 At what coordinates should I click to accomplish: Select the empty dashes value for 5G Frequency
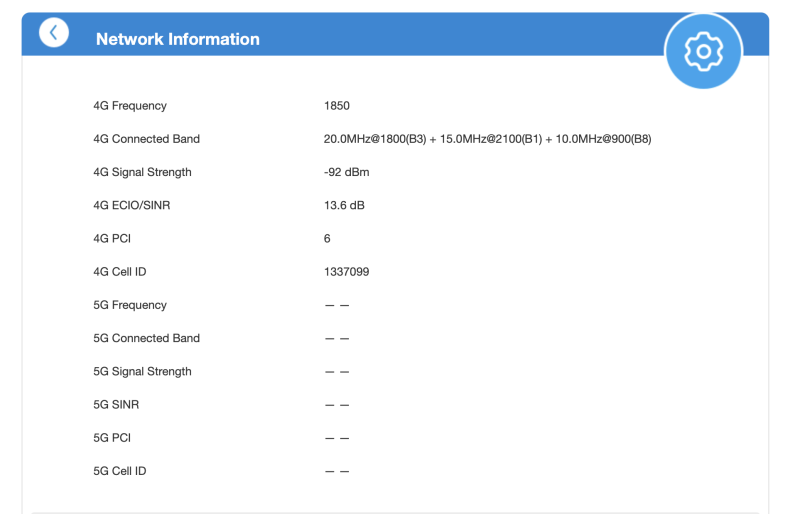337,305
